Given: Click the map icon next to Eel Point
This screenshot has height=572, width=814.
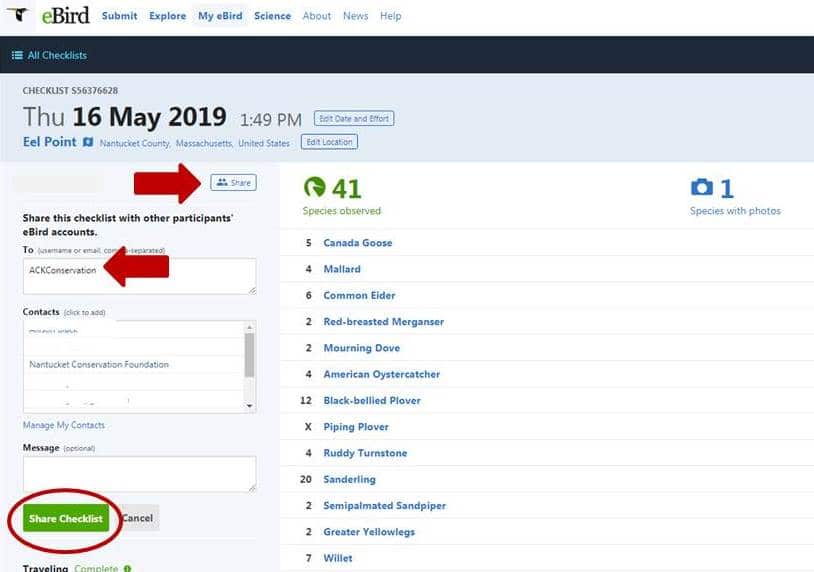Looking at the screenshot, I should tap(88, 142).
